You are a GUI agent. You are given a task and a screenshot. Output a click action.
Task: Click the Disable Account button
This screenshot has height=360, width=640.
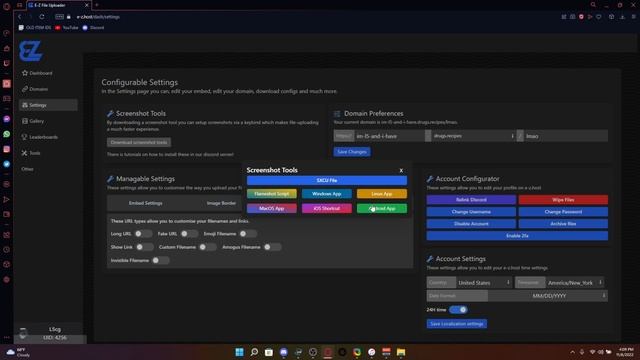(471, 224)
